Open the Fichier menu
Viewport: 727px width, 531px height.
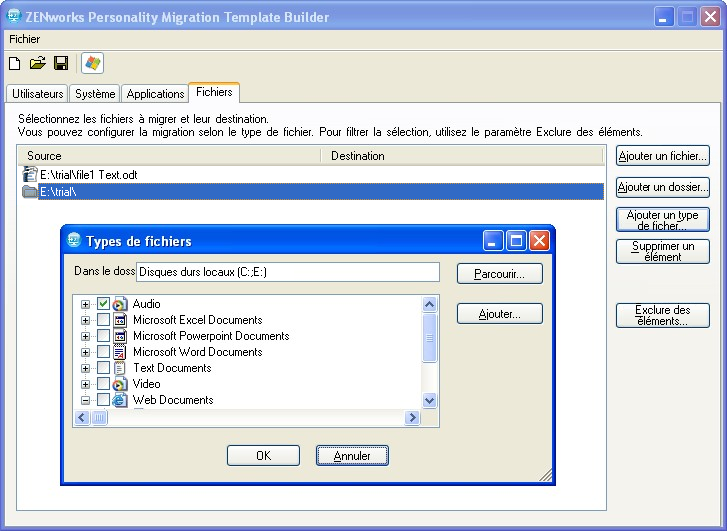tap(24, 39)
